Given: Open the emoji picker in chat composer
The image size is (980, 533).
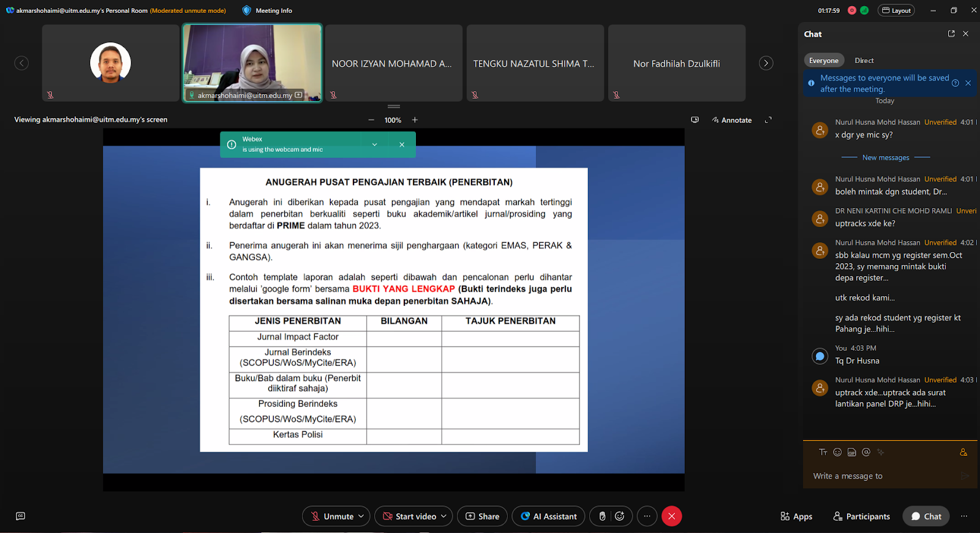Looking at the screenshot, I should 837,452.
